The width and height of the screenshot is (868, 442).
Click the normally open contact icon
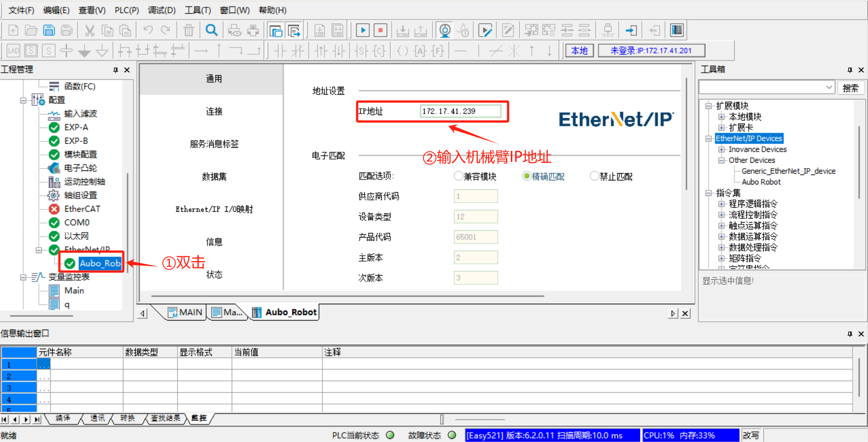(x=280, y=50)
